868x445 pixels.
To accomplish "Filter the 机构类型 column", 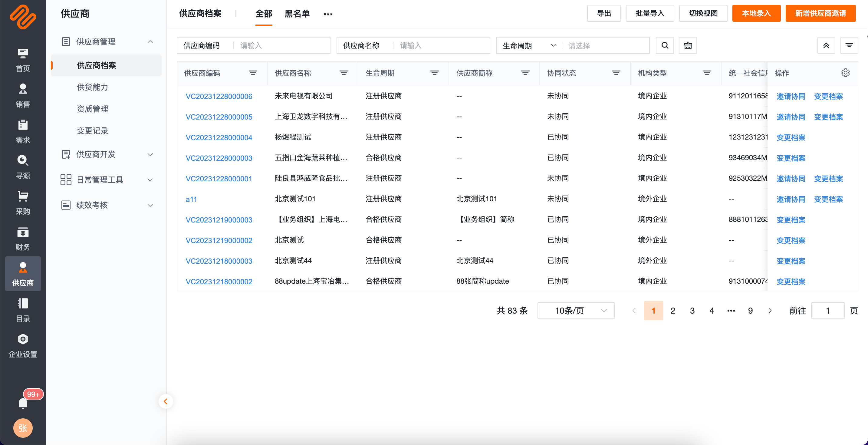I will coord(707,73).
